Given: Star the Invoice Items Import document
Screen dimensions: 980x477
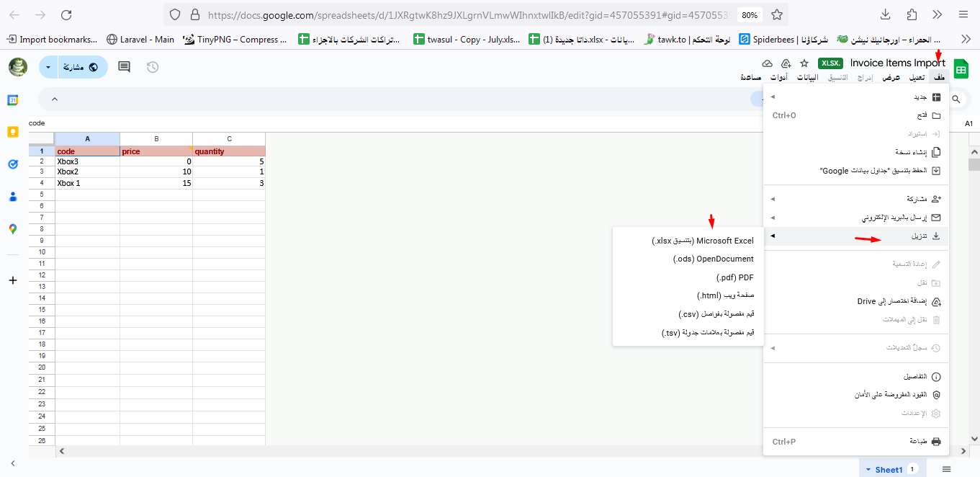Looking at the screenshot, I should coord(805,63).
